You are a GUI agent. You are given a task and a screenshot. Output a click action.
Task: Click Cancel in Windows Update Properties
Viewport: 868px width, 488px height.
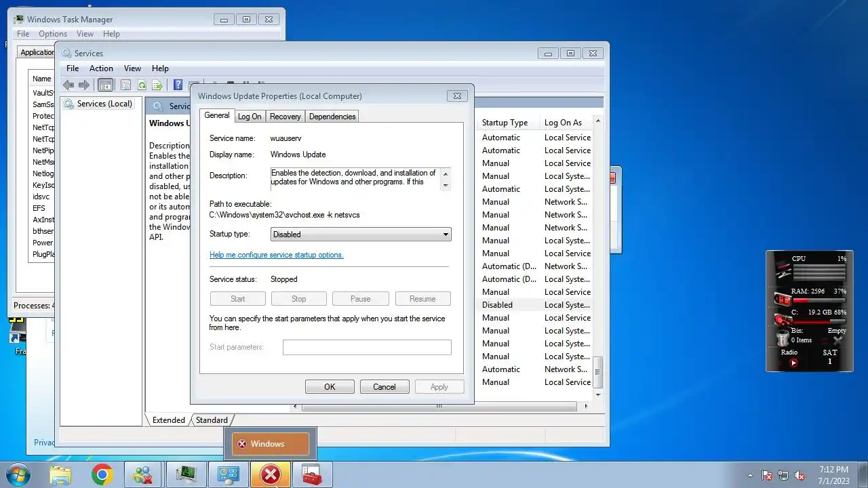tap(384, 387)
